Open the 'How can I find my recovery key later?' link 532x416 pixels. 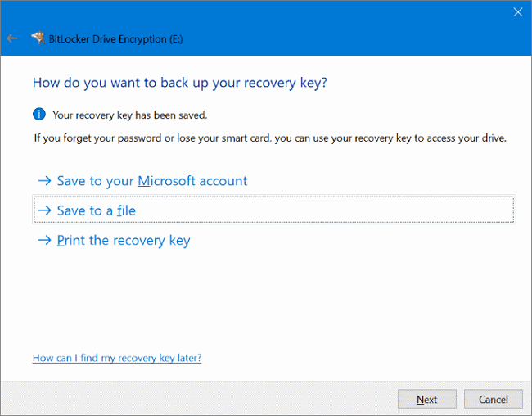(x=116, y=358)
